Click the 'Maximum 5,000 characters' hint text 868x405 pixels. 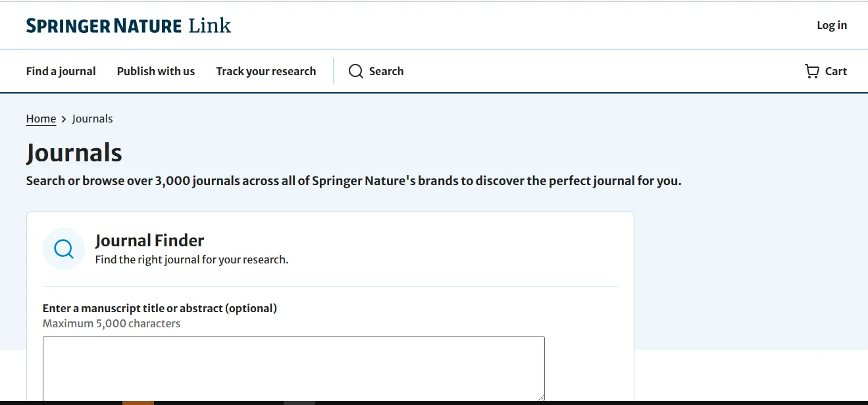(111, 323)
